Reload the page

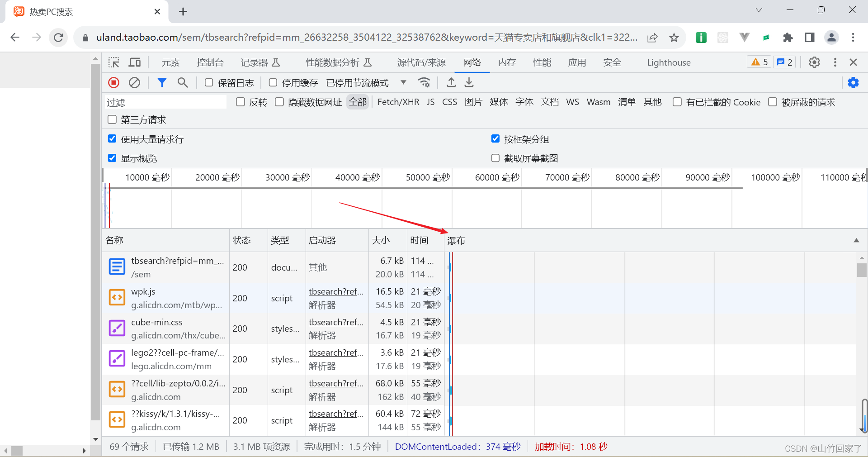[x=59, y=37]
